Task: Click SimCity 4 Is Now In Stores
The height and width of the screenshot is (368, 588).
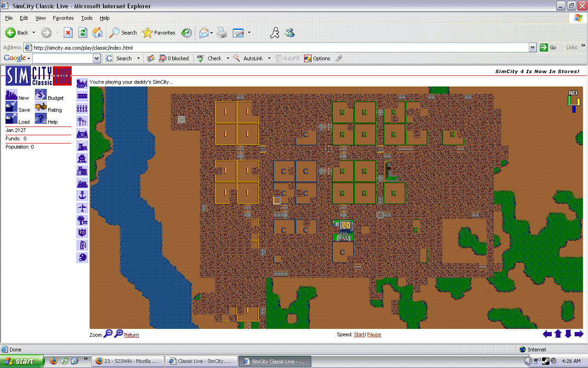Action: tap(537, 71)
